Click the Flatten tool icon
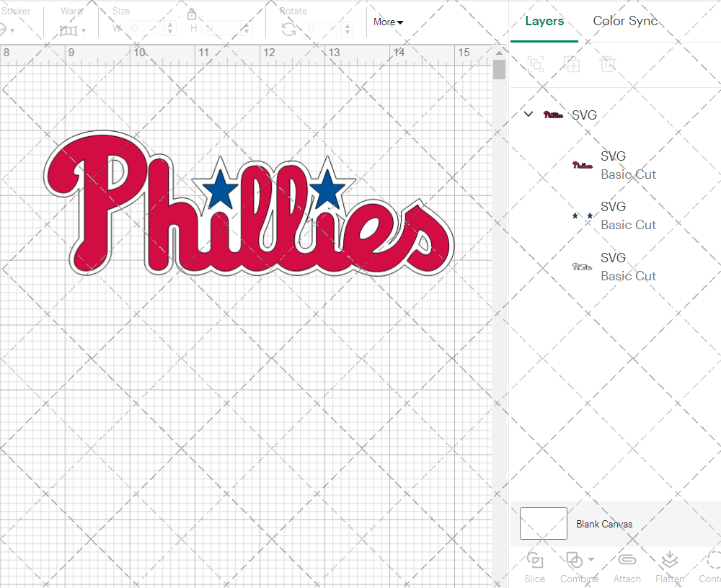Viewport: 721px width, 588px height. (669, 560)
